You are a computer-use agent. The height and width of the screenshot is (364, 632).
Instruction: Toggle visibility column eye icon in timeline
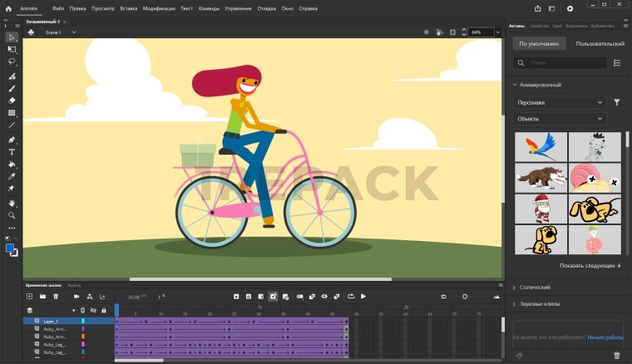click(92, 310)
